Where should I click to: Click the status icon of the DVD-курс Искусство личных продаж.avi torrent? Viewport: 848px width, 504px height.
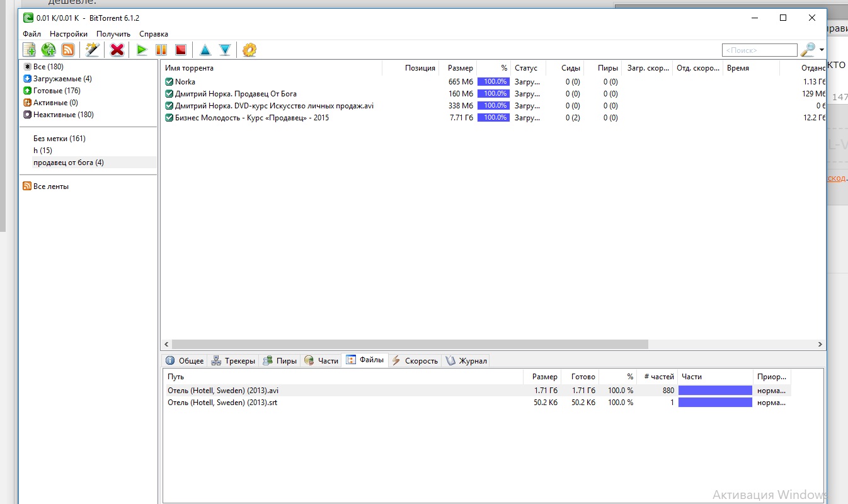169,106
